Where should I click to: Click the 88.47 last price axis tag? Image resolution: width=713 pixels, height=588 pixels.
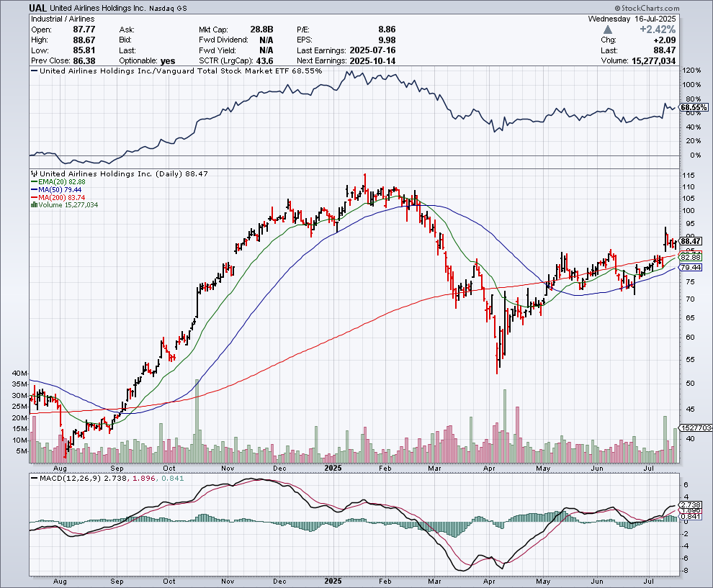pos(690,241)
